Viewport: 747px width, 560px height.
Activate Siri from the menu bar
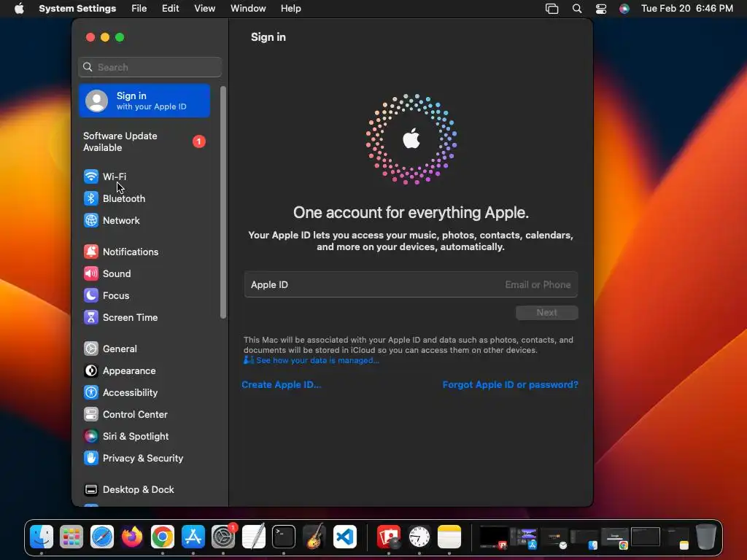click(x=624, y=9)
